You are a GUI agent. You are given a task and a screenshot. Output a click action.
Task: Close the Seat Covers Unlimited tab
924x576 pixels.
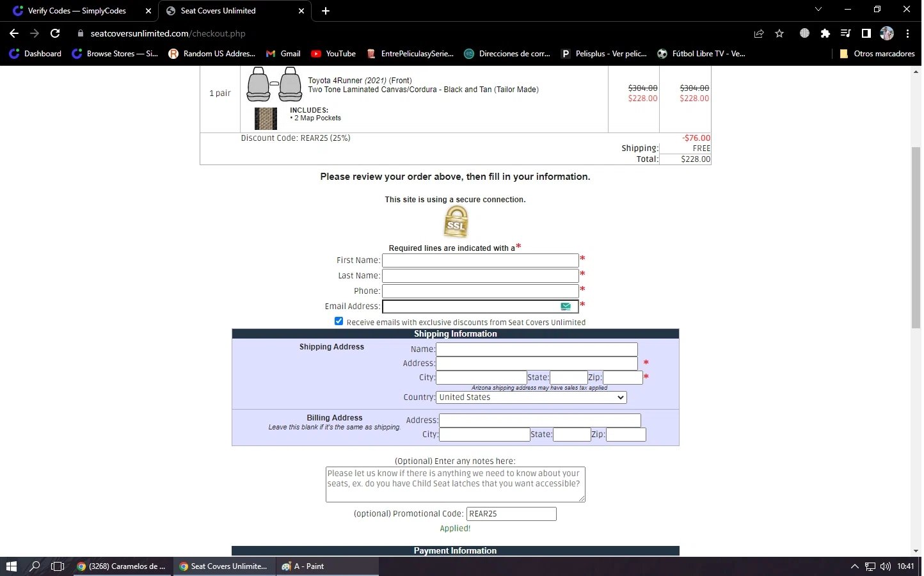[302, 11]
